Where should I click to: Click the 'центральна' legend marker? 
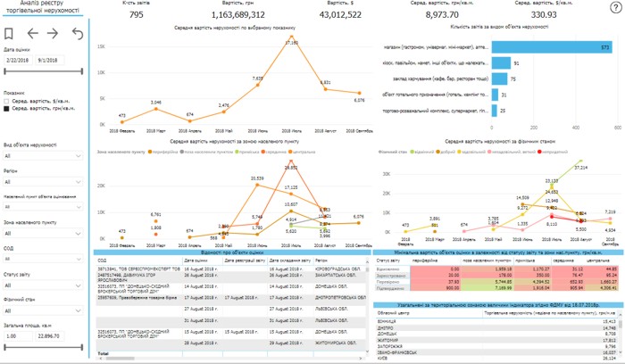pos(290,152)
